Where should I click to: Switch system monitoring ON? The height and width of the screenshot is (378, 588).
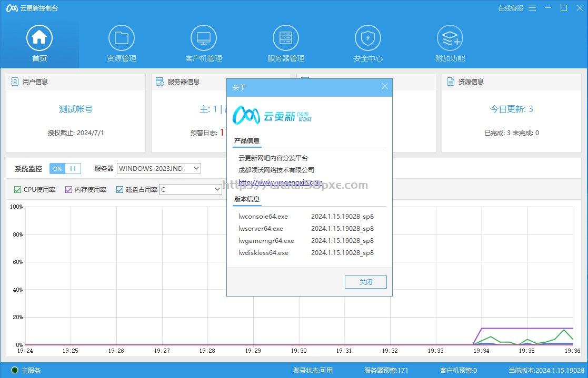pyautogui.click(x=57, y=169)
